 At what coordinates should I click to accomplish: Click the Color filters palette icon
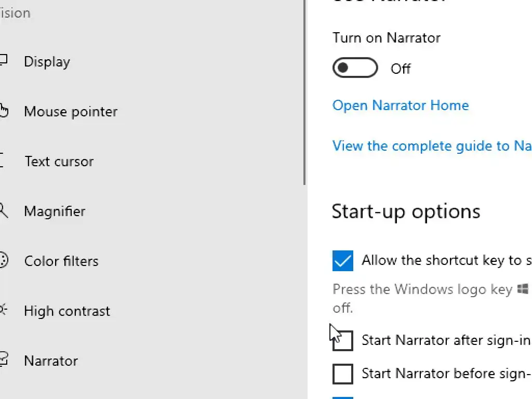click(4, 260)
